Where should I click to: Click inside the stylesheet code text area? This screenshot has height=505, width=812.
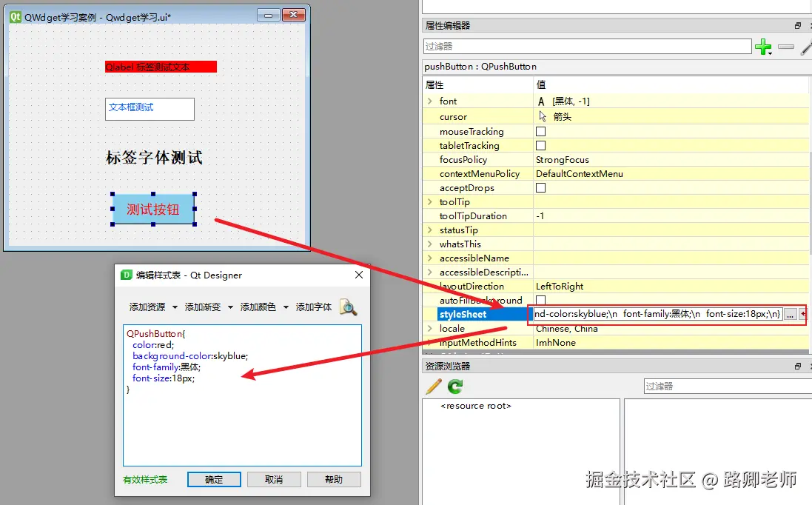[x=242, y=395]
